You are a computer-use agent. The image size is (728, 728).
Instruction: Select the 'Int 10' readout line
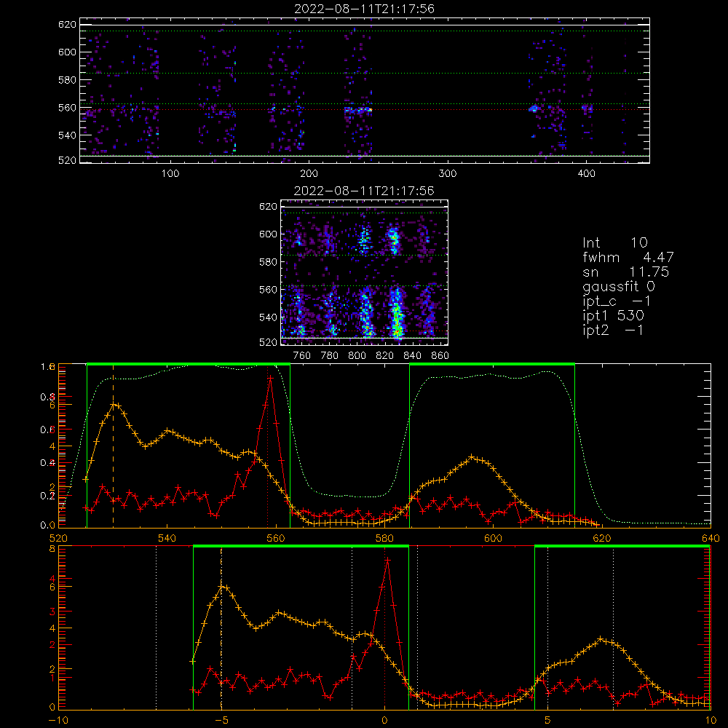coord(614,242)
